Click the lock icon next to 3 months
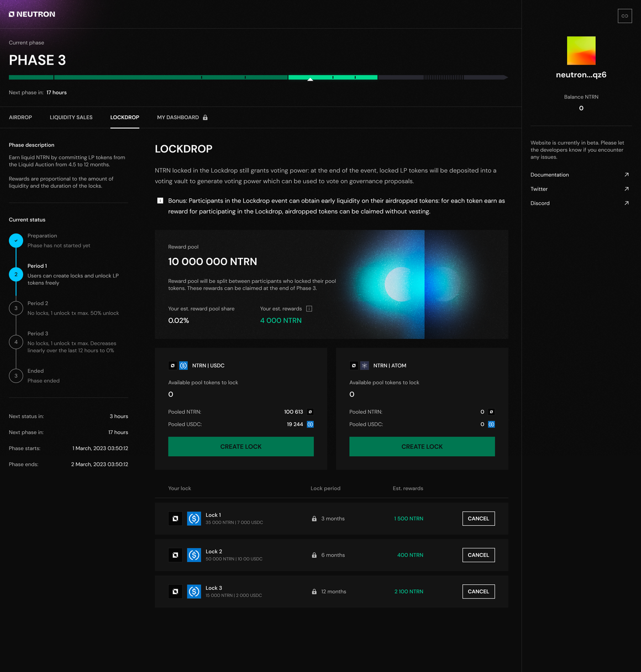 [x=314, y=519]
